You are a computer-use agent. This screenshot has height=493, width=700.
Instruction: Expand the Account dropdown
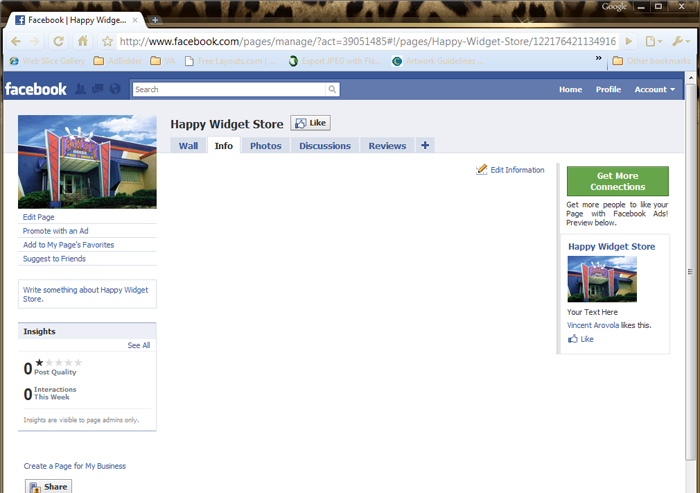pos(654,89)
